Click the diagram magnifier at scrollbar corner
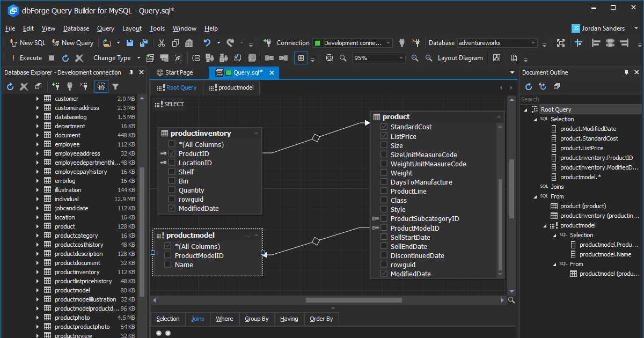Viewport: 644px width, 338px height. (x=511, y=300)
